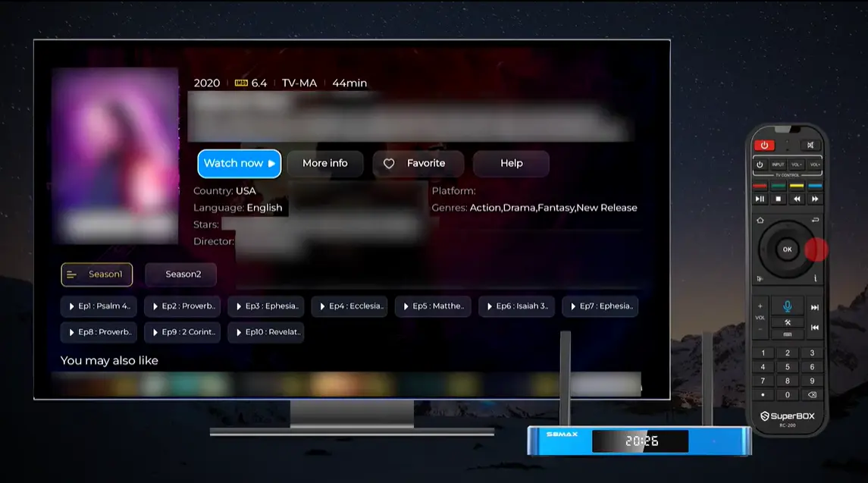
Task: Click the fast-forward button on remote
Action: pos(815,199)
